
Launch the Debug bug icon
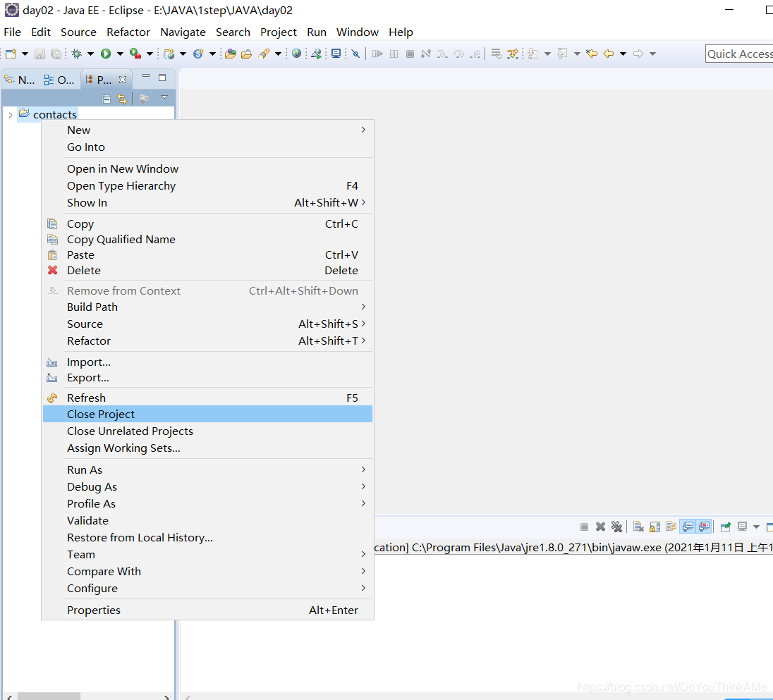pos(76,54)
